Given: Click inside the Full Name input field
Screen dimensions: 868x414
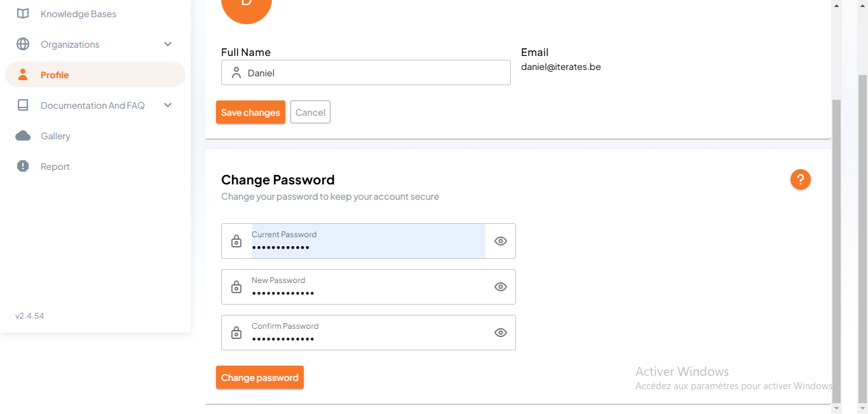Looking at the screenshot, I should [x=365, y=72].
